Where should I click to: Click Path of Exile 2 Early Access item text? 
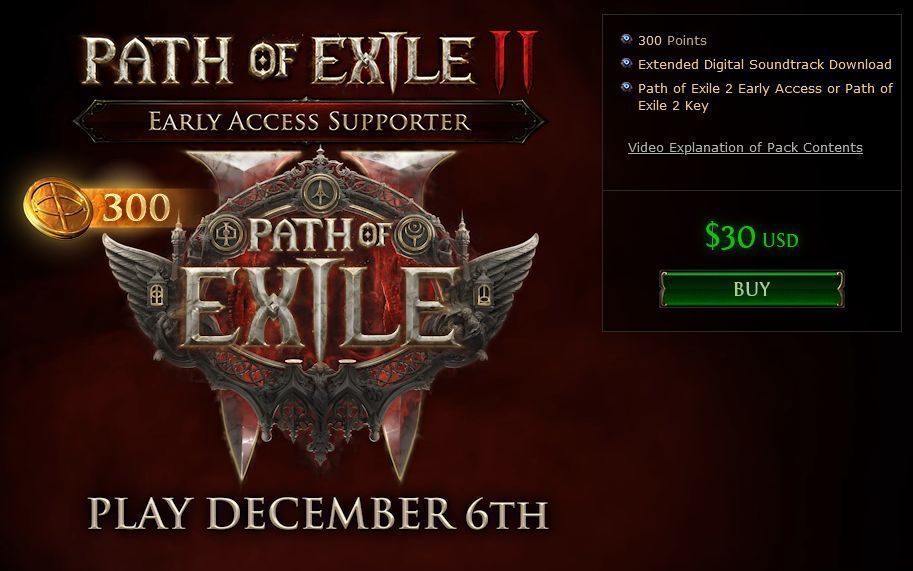765,97
